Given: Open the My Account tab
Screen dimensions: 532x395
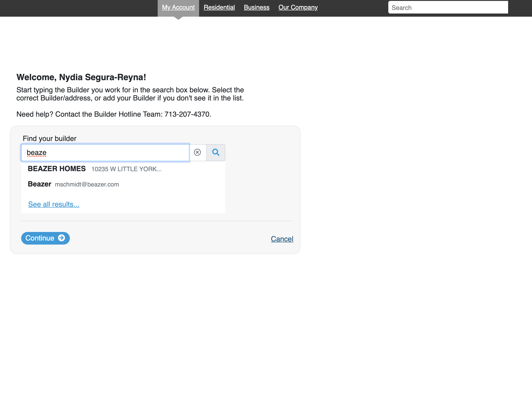Looking at the screenshot, I should tap(178, 7).
